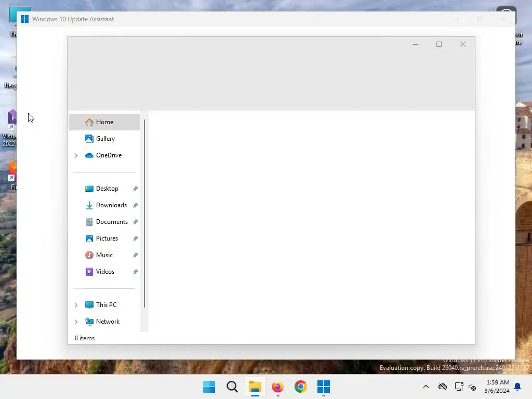This screenshot has height=399, width=532.
Task: Maximize the File Explorer window
Action: 439,45
